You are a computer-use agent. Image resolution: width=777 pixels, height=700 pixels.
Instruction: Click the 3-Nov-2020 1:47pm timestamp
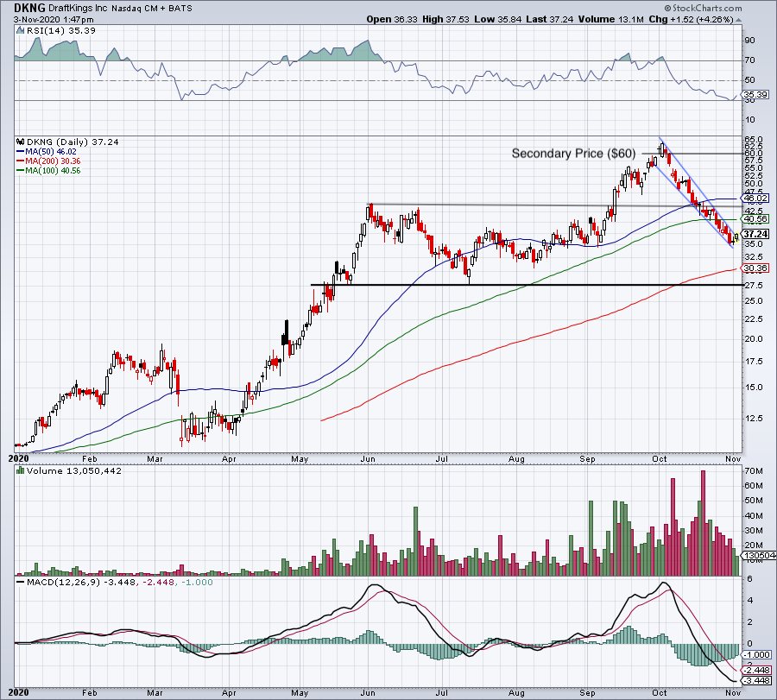click(54, 20)
